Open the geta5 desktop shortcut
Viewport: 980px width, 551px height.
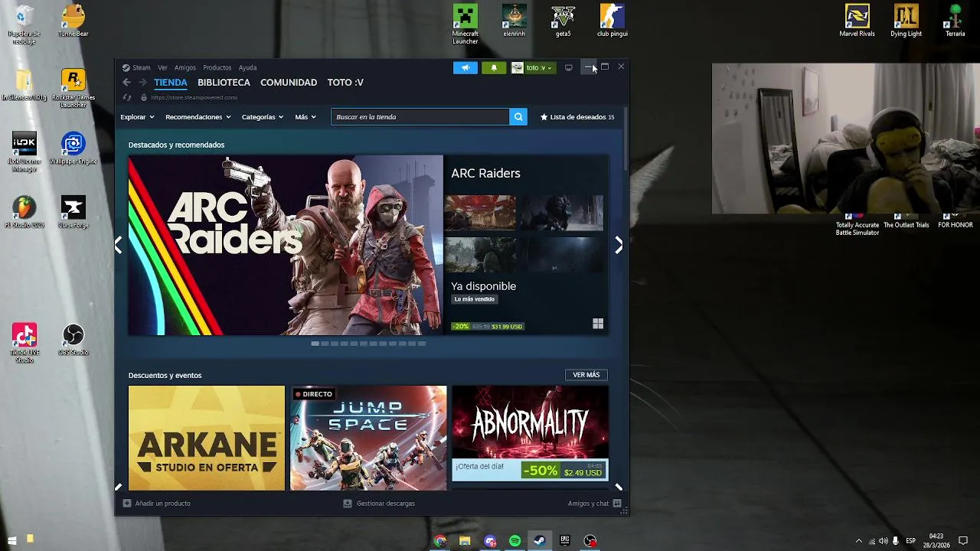(x=563, y=21)
